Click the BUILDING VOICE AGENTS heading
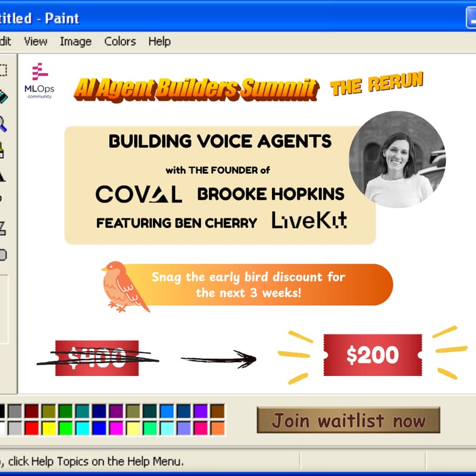This screenshot has height=476, width=476. pyautogui.click(x=220, y=141)
